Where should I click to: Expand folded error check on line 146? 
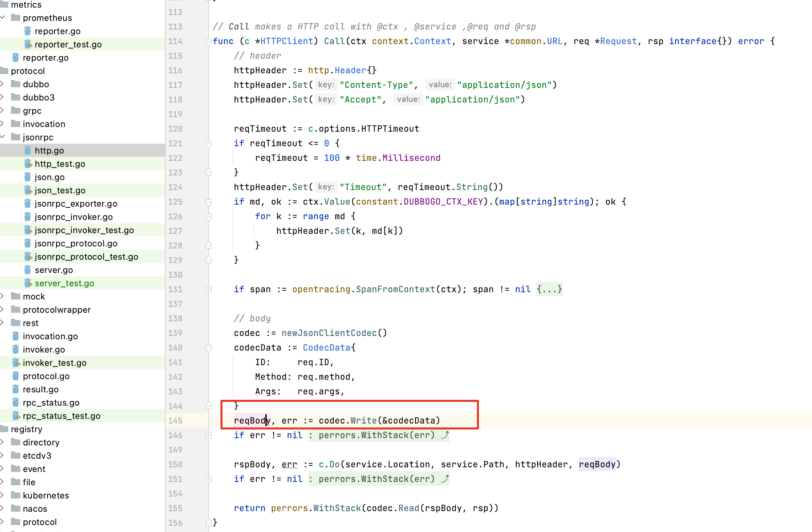209,436
